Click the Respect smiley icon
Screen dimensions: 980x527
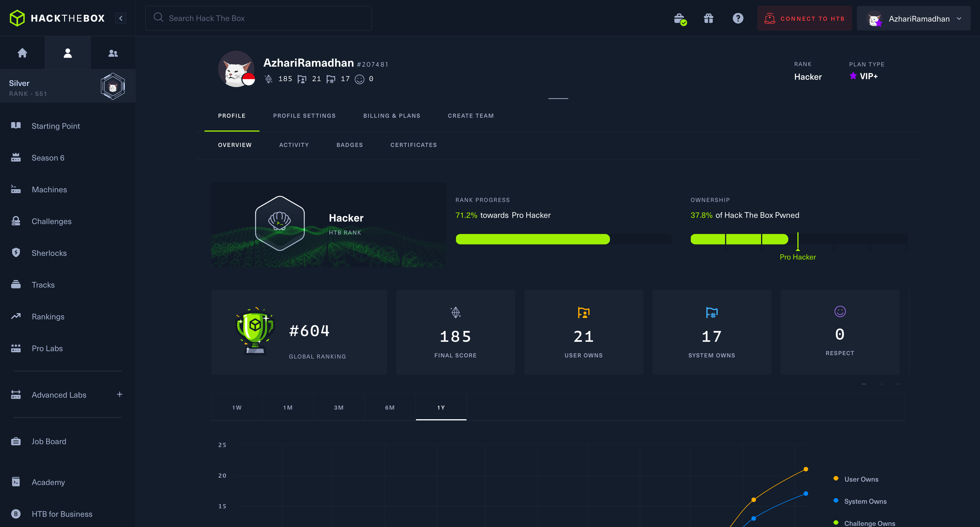coord(840,311)
